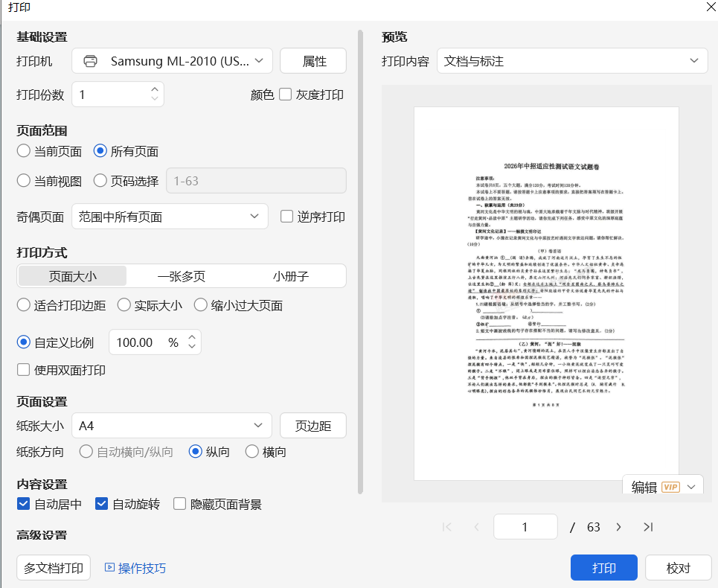Open 页边距 settings button

click(313, 426)
